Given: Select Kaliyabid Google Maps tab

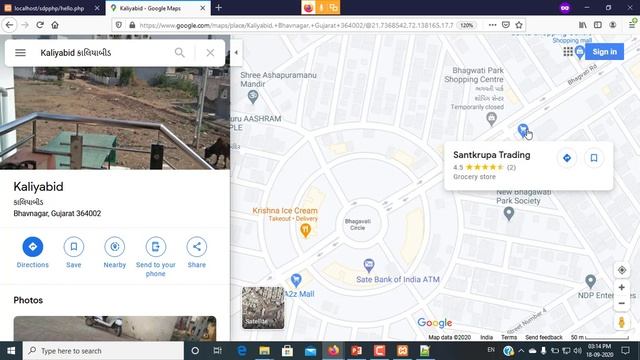Looking at the screenshot, I should pyautogui.click(x=158, y=8).
